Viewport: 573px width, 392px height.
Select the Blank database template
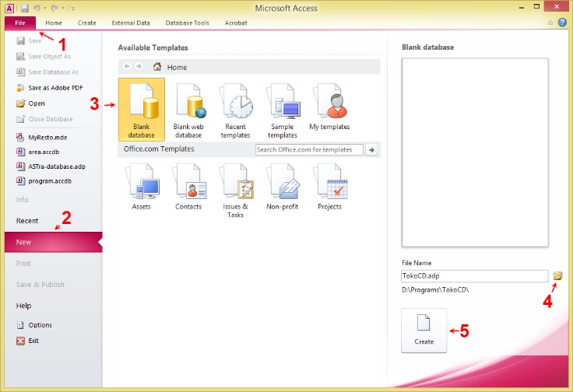[x=142, y=110]
